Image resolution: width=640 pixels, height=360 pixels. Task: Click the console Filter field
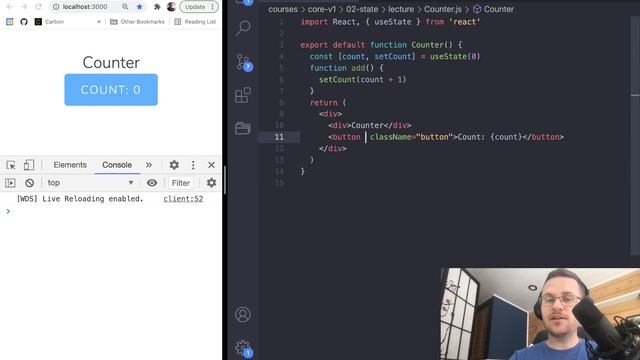coord(180,183)
